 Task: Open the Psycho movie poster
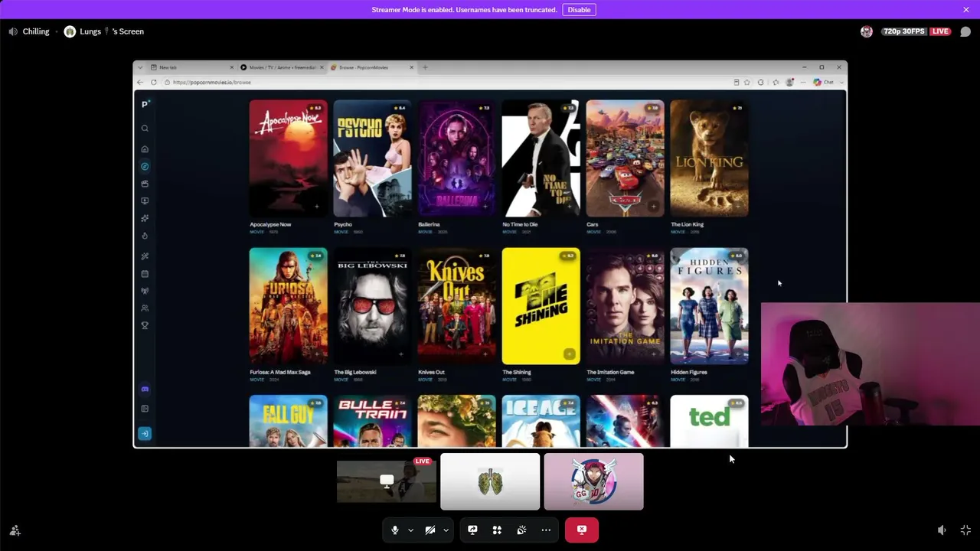[372, 158]
